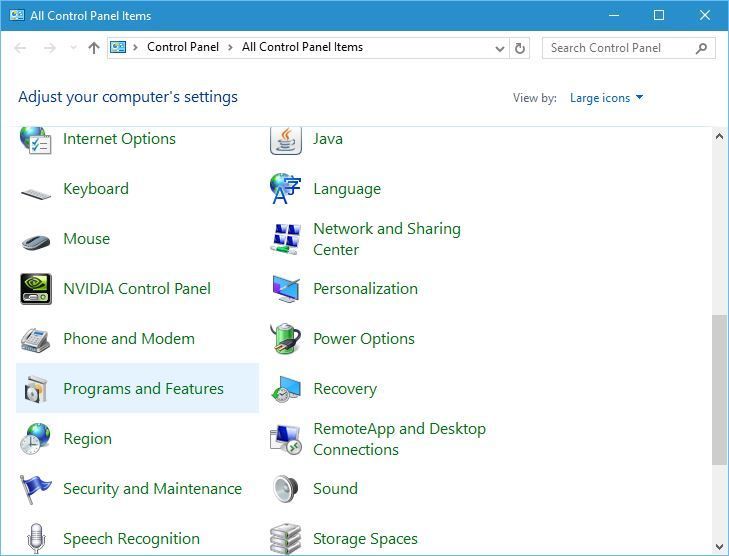
Task: Click the Back navigation arrow
Action: [20, 48]
